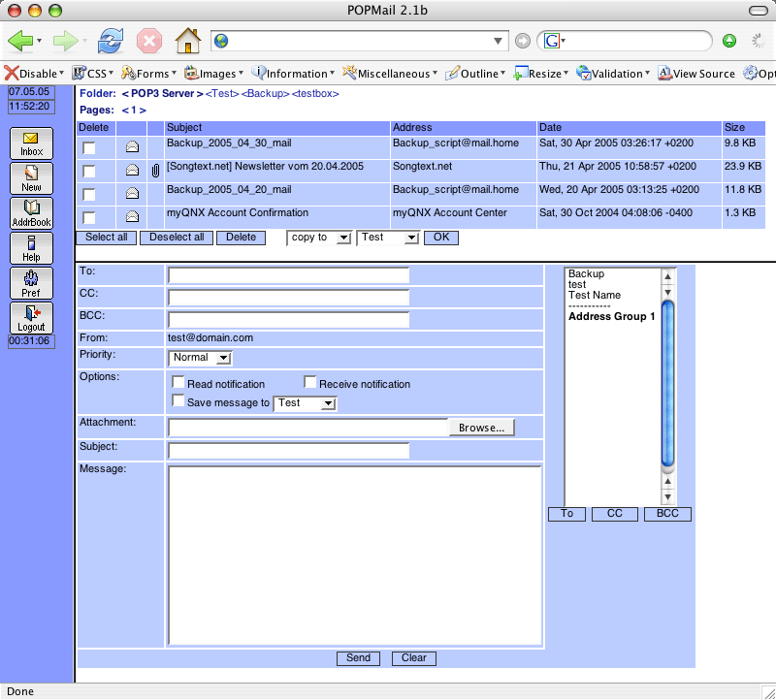Open the browser Home icon
This screenshot has width=776, height=700.
tap(188, 40)
